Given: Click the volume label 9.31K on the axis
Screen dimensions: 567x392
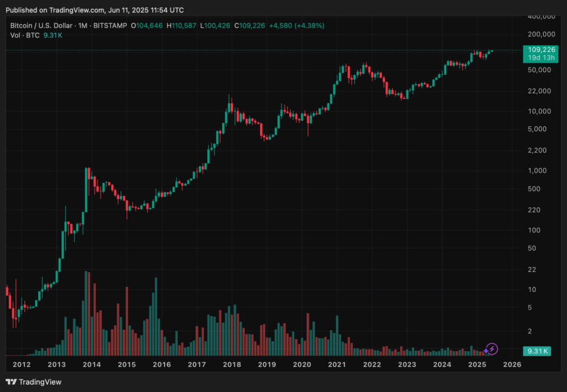Looking at the screenshot, I should pyautogui.click(x=537, y=351).
